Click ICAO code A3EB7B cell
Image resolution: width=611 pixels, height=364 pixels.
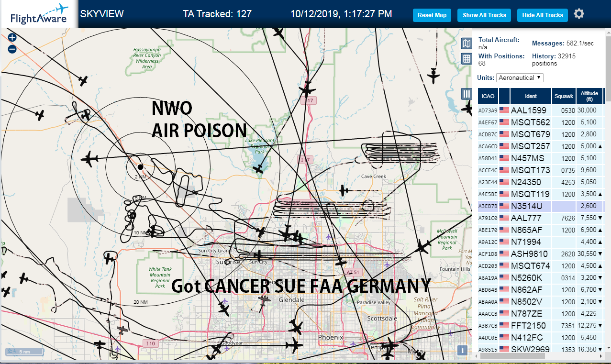pos(488,207)
